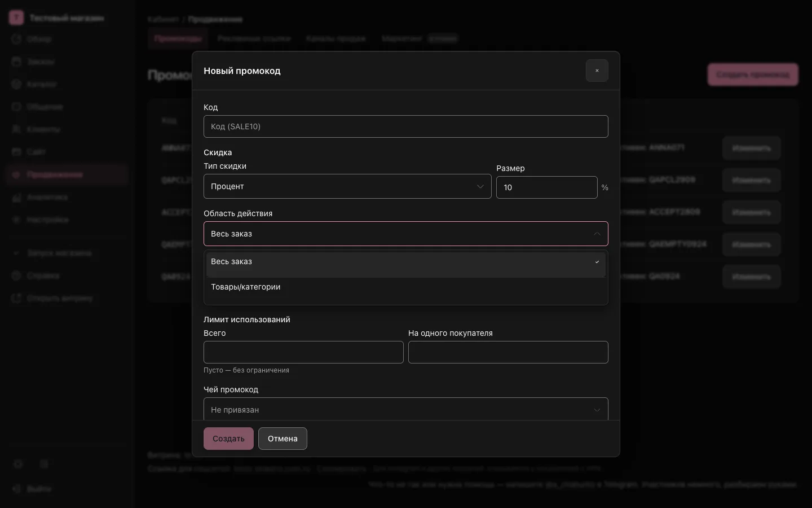Open Клиенты in the blurred sidebar
This screenshot has width=812, height=508.
67,129
